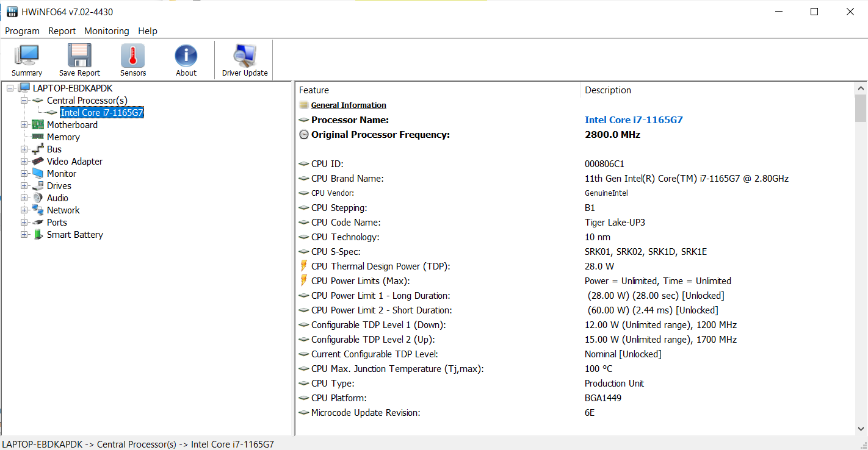Expand the Network tree node
This screenshot has width=868, height=450.
[x=24, y=210]
